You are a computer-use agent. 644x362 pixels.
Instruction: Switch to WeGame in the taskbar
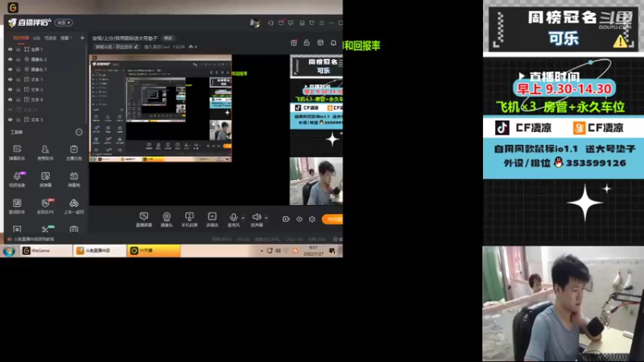click(46, 250)
